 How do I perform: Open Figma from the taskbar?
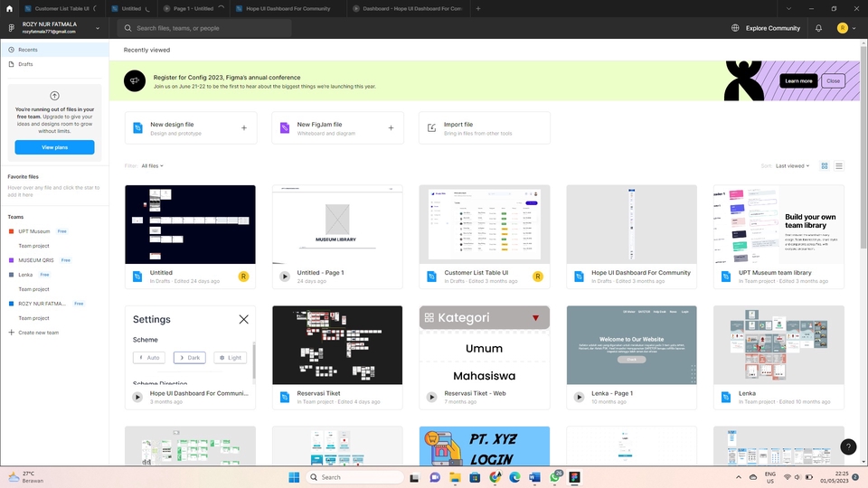[x=575, y=477]
